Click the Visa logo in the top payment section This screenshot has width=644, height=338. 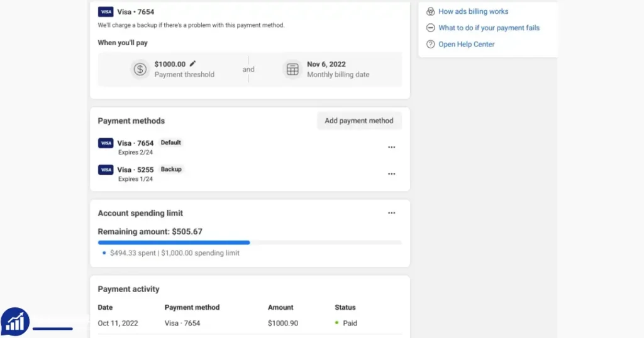106,11
